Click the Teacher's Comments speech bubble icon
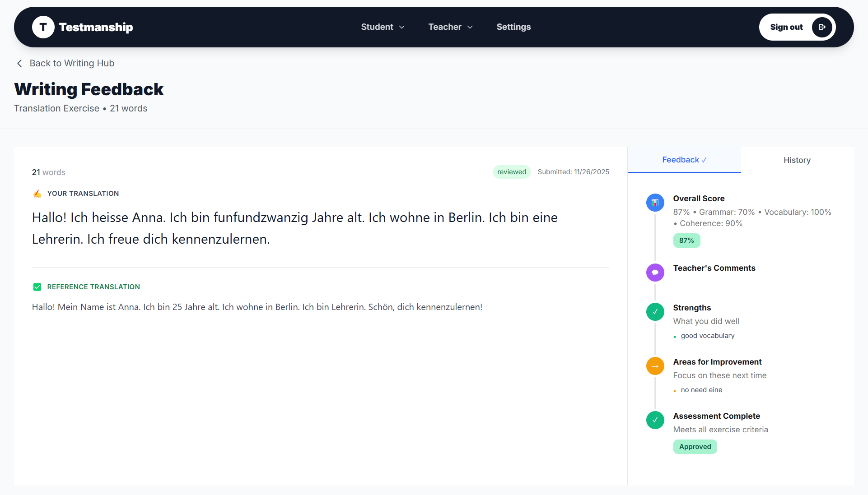Image resolution: width=868 pixels, height=495 pixels. coord(655,272)
